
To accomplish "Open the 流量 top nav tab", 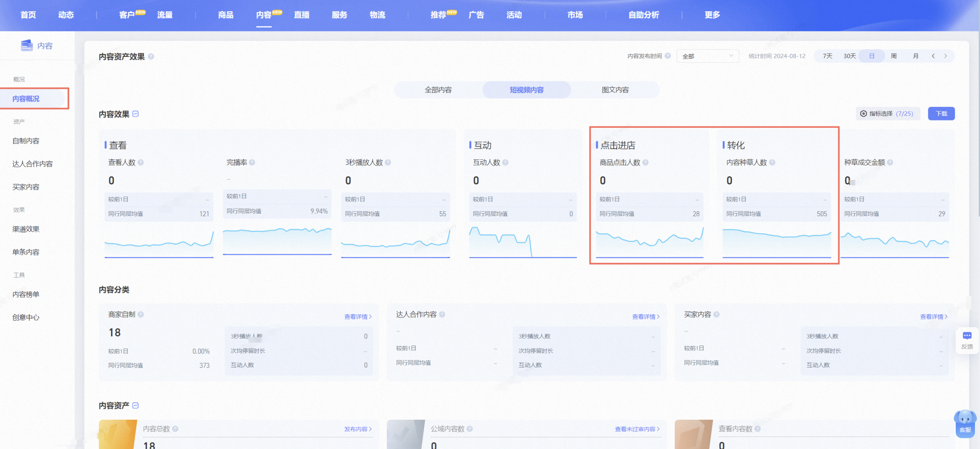I will coord(165,15).
